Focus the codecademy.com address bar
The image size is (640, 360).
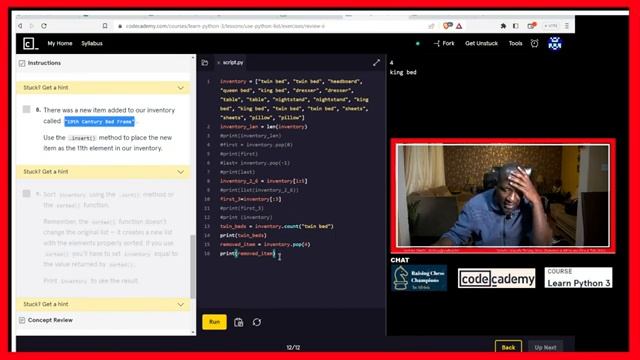click(225, 26)
